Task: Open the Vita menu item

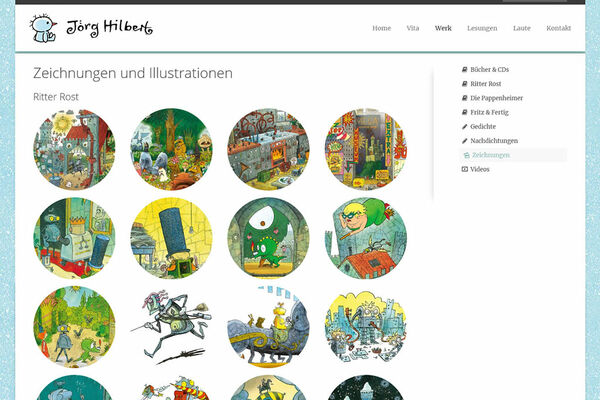Action: tap(412, 28)
